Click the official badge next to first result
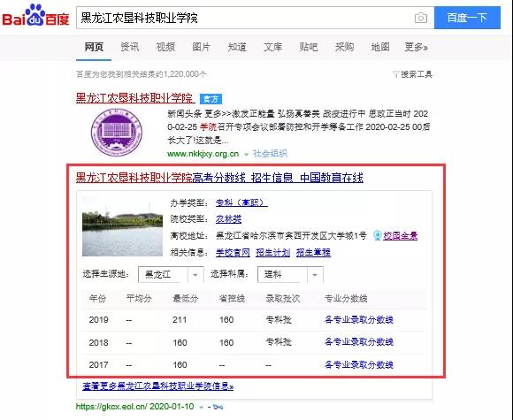 point(211,99)
